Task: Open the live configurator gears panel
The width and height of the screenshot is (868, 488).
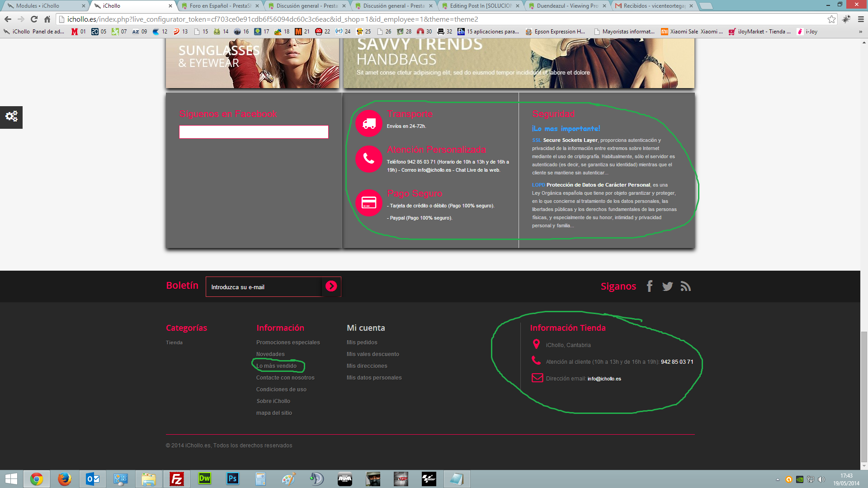Action: tap(11, 117)
